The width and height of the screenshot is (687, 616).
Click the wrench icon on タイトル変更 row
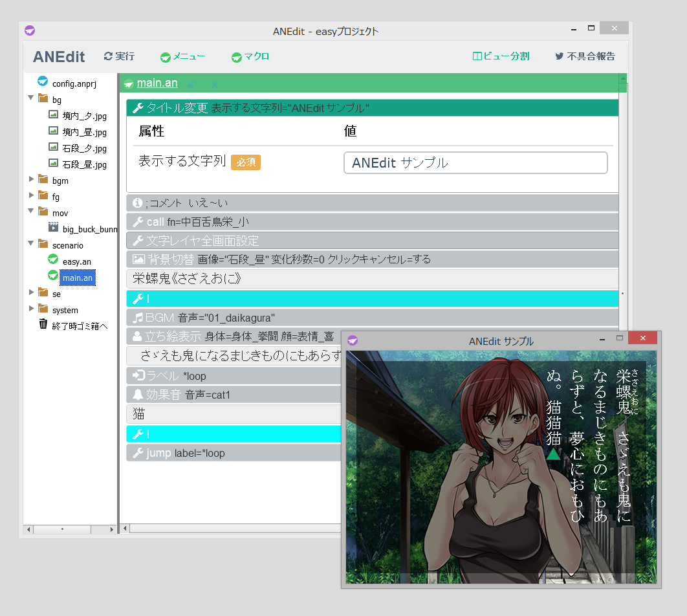[x=138, y=108]
